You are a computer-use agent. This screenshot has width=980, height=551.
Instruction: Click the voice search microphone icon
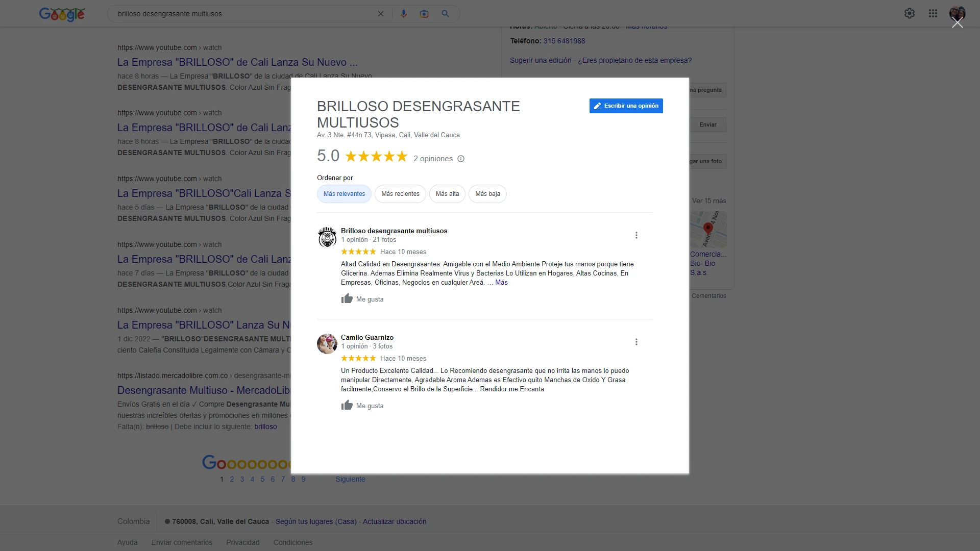pos(404,14)
